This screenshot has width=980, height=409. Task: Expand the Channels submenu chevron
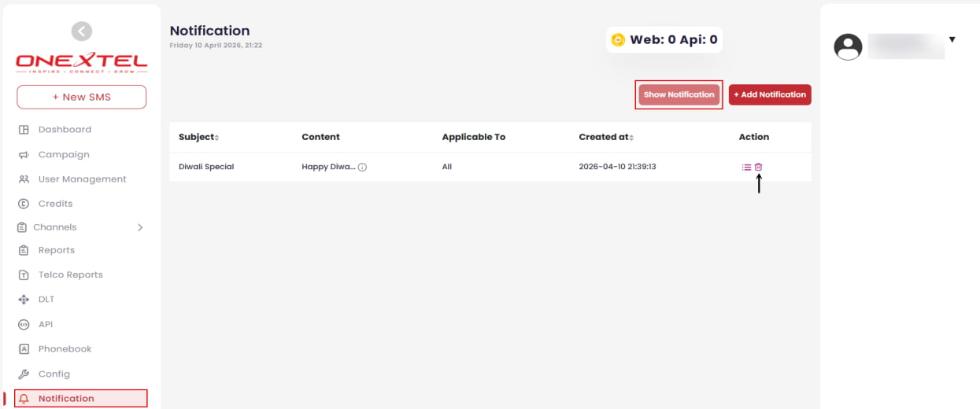140,227
